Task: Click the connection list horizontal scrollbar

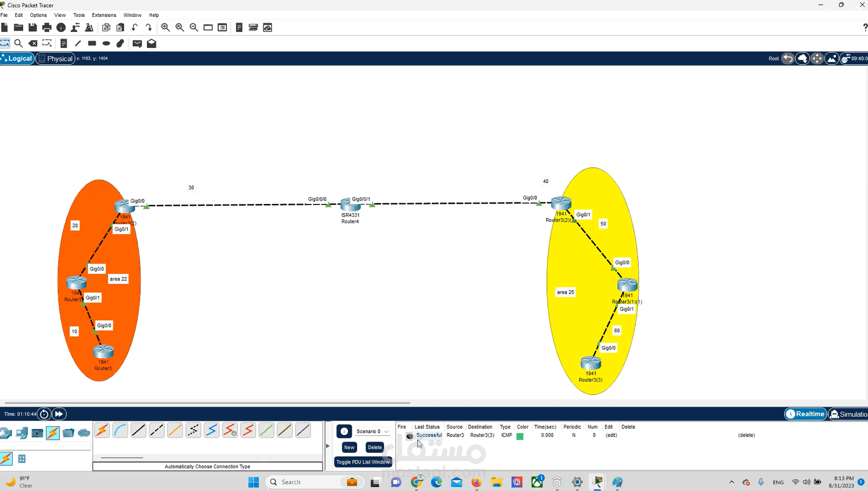Action: pyautogui.click(x=122, y=458)
